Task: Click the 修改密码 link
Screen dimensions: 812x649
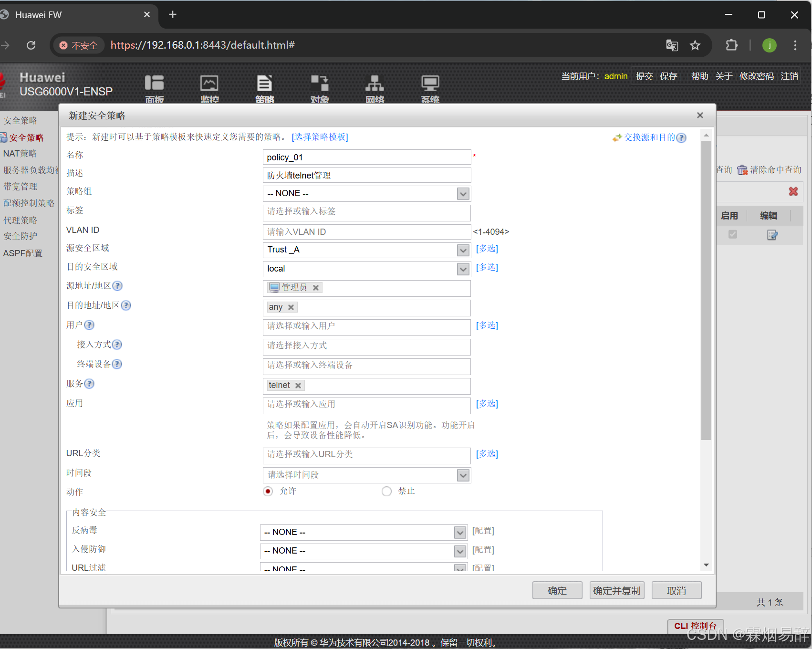Action: pos(757,76)
